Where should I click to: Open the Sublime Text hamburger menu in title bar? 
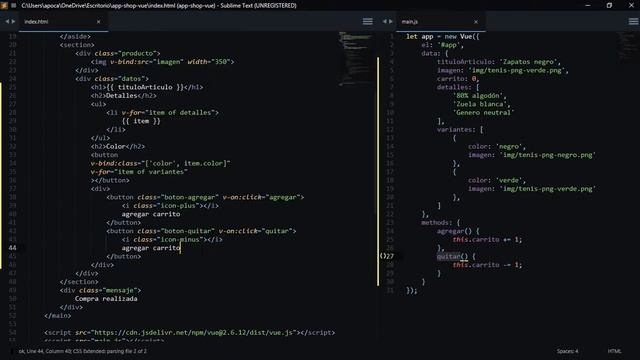tap(13, 5)
